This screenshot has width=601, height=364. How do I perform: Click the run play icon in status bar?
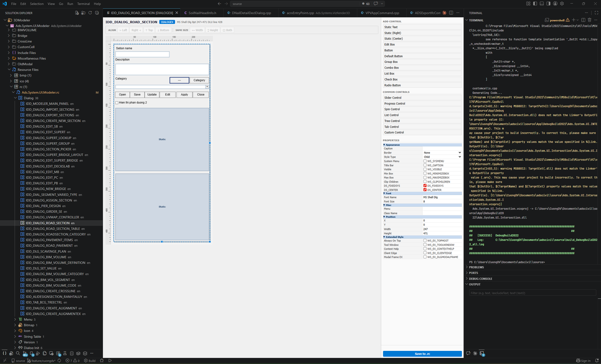(110, 361)
